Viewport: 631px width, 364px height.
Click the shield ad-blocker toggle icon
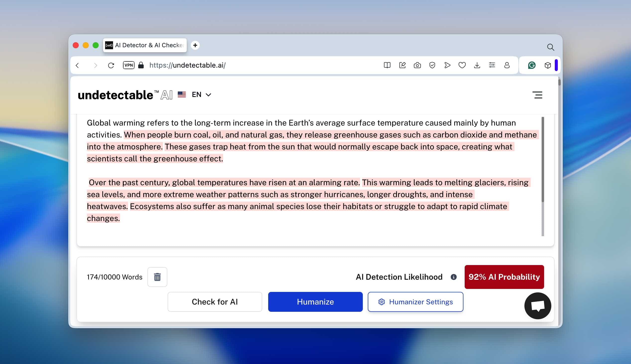[432, 65]
